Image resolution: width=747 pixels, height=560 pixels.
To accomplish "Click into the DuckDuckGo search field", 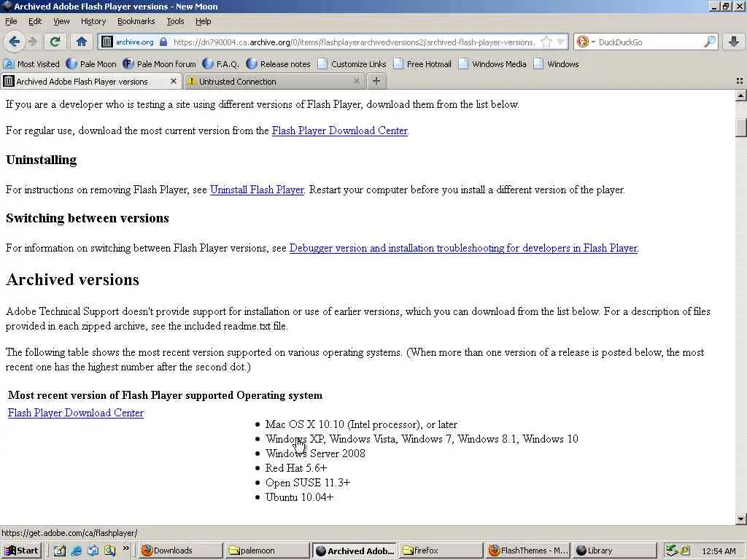I will (x=650, y=42).
